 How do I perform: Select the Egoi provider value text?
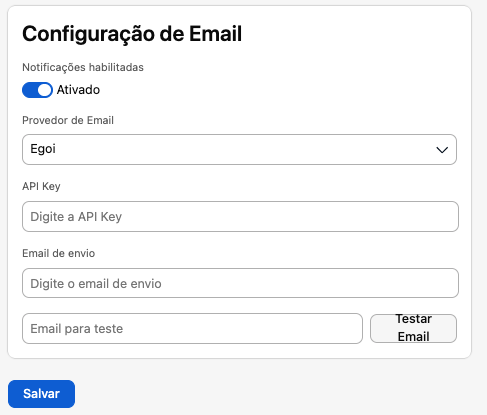43,149
